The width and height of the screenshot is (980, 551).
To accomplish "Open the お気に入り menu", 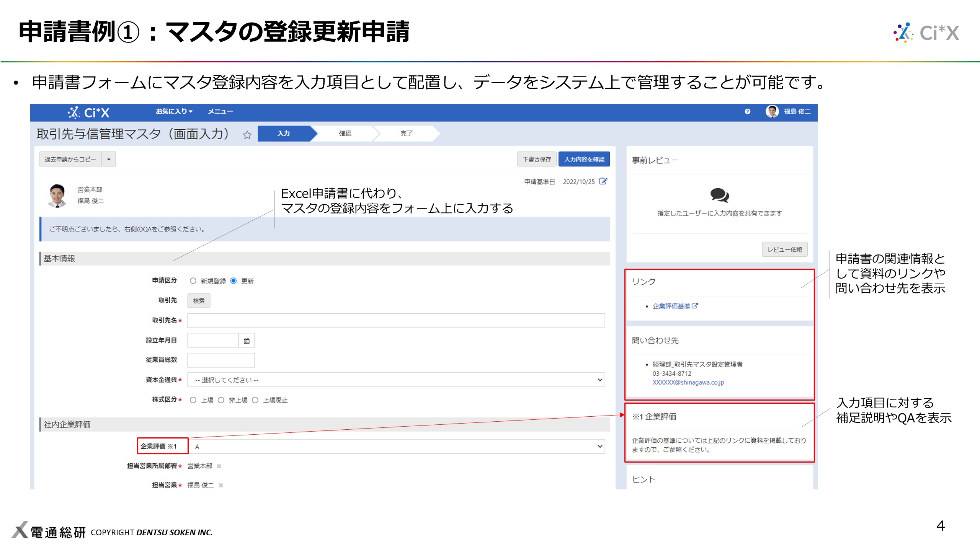I will [x=174, y=111].
